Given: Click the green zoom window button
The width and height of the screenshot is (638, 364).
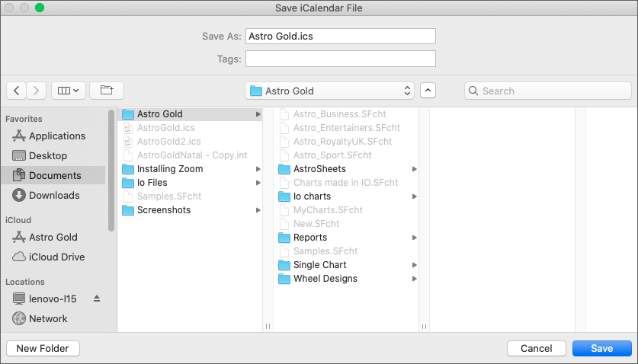Looking at the screenshot, I should click(x=40, y=8).
